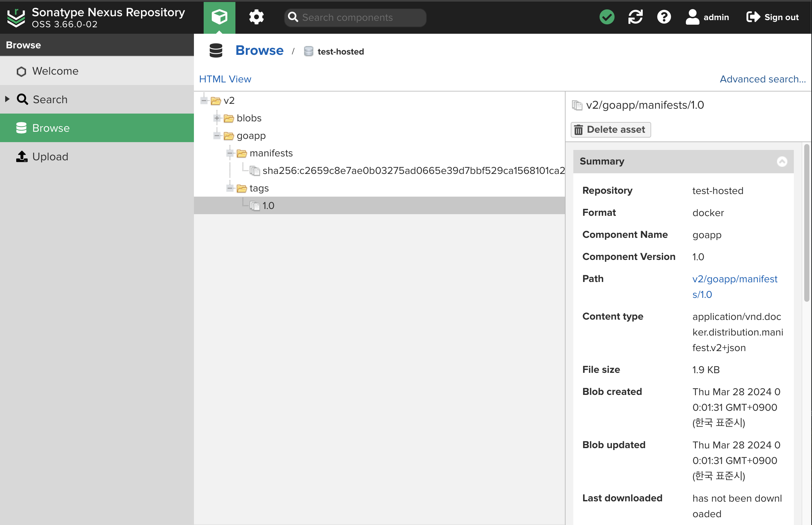812x525 pixels.
Task: Click the details panel vertical scrollbar
Action: (806, 223)
